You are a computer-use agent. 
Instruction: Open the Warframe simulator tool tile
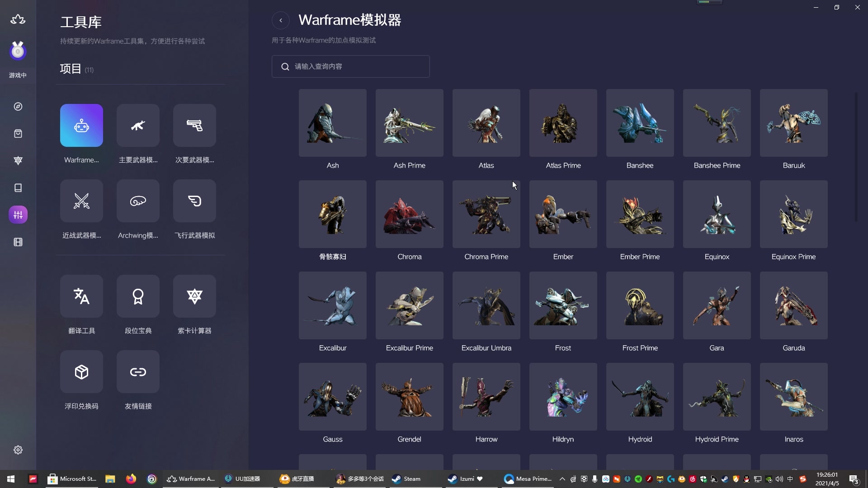[81, 125]
